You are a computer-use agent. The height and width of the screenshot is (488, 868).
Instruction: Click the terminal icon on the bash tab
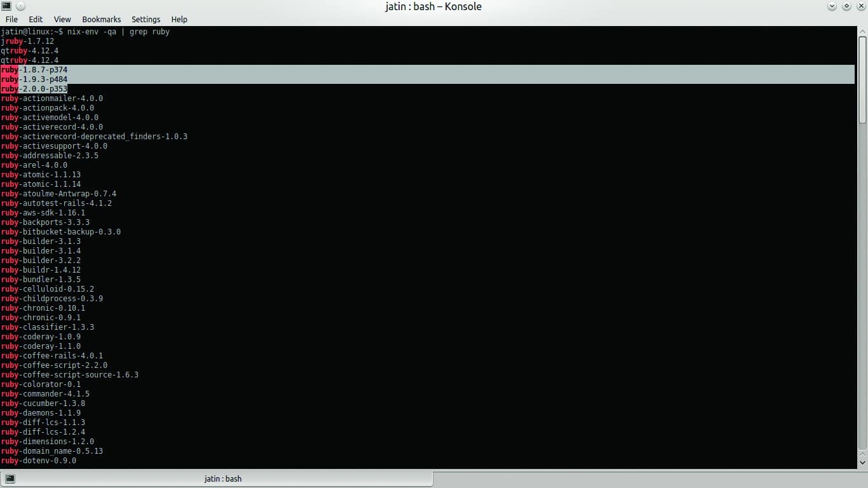(11, 478)
